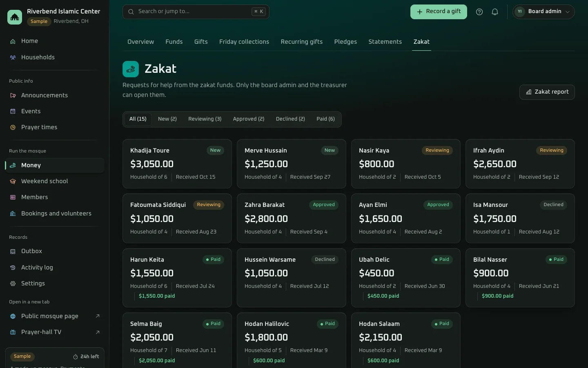Image resolution: width=588 pixels, height=368 pixels.
Task: Click the Members sidebar icon
Action: [x=13, y=197]
